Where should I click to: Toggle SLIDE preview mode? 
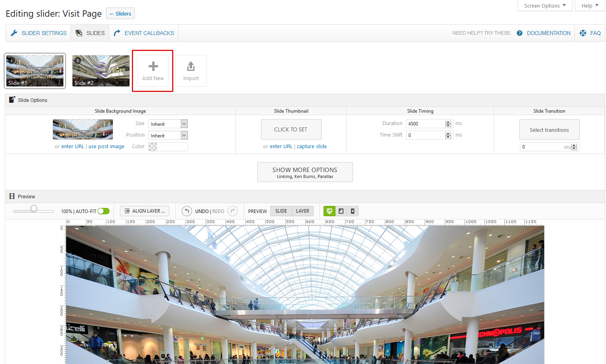[x=281, y=211]
